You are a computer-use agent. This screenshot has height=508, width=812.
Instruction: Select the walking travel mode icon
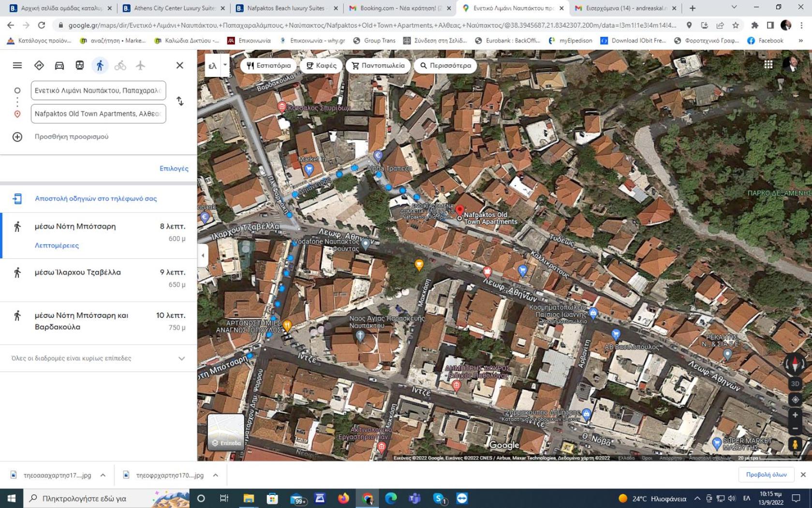click(x=100, y=65)
